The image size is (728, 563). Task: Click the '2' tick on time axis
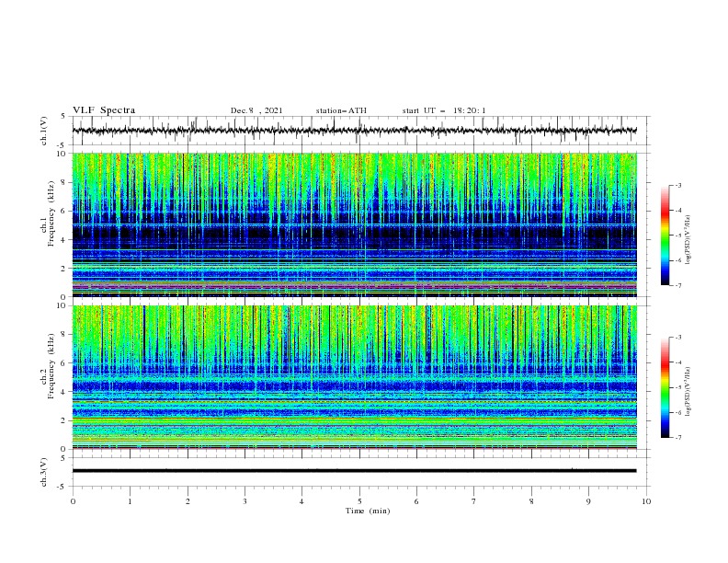(x=188, y=501)
